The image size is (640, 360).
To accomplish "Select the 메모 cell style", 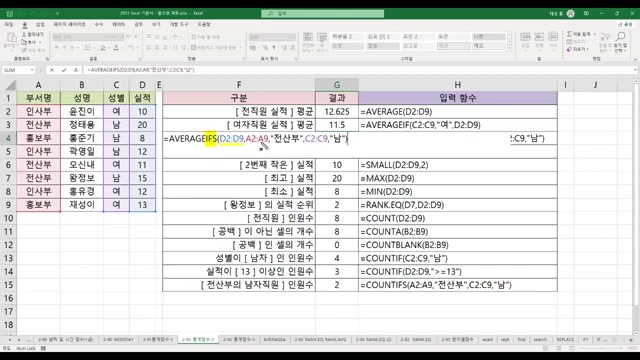I will point(489,46).
